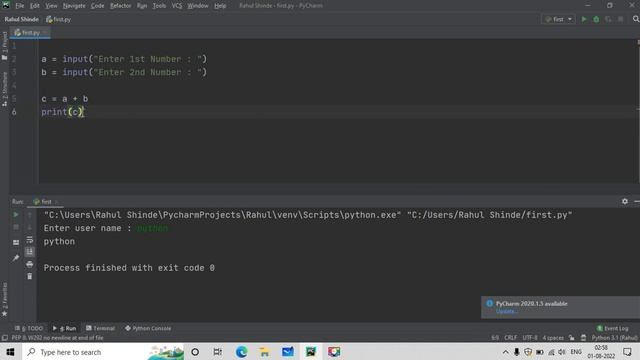Select the first.py editor tab
This screenshot has height=360, width=640.
[30, 33]
